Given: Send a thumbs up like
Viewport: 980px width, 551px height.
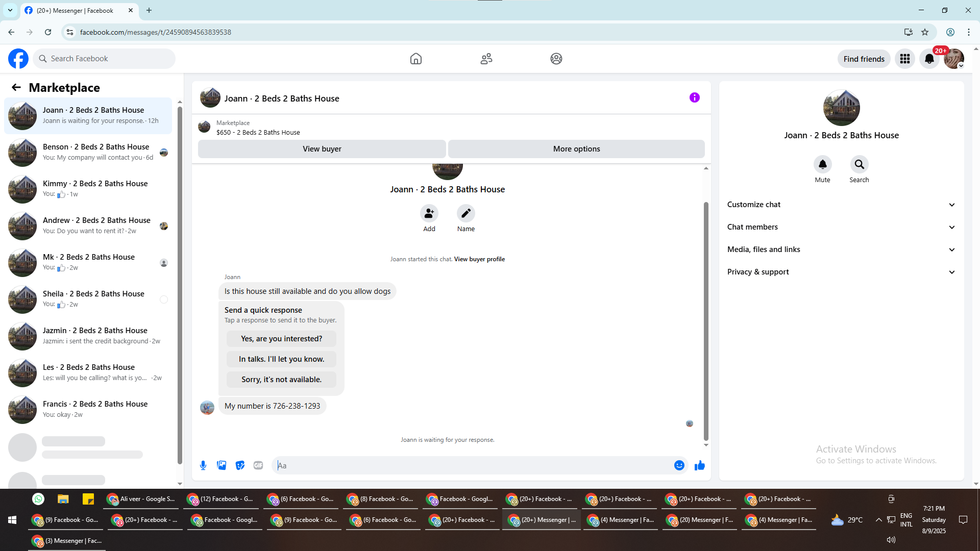Looking at the screenshot, I should point(699,465).
